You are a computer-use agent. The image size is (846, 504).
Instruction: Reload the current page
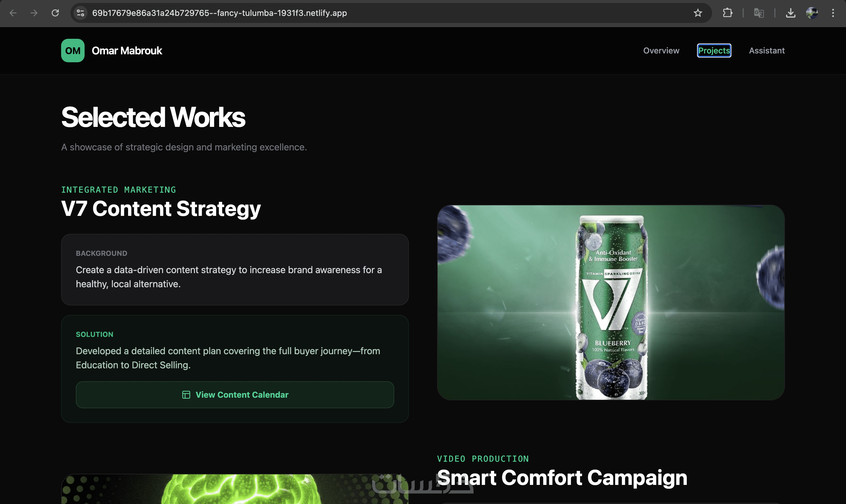coord(55,13)
